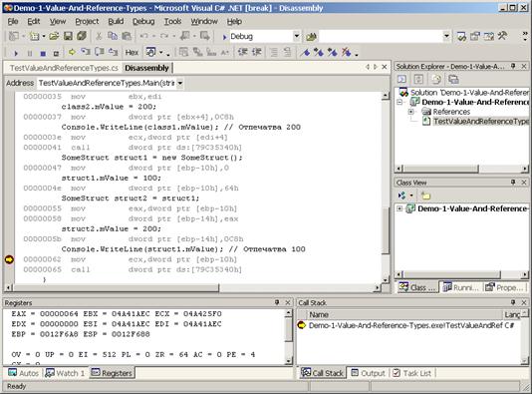Click the Copy icon in toolbar
This screenshot has height=394, width=532.
[113, 36]
